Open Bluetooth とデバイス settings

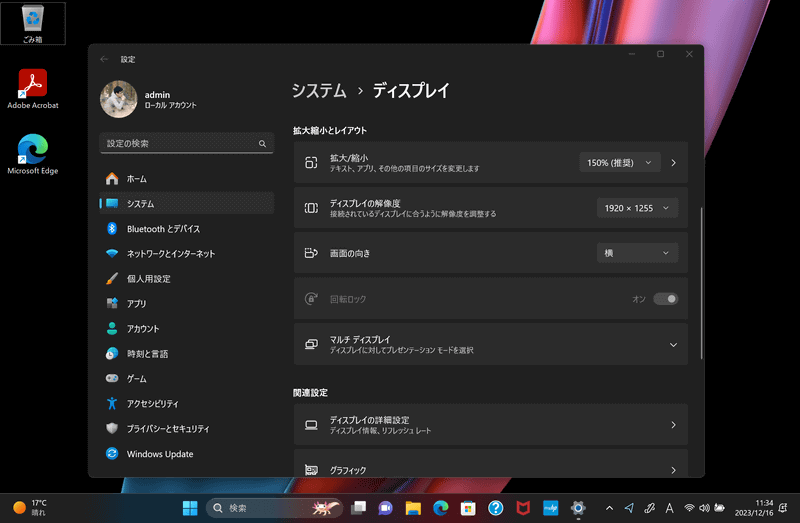click(187, 229)
